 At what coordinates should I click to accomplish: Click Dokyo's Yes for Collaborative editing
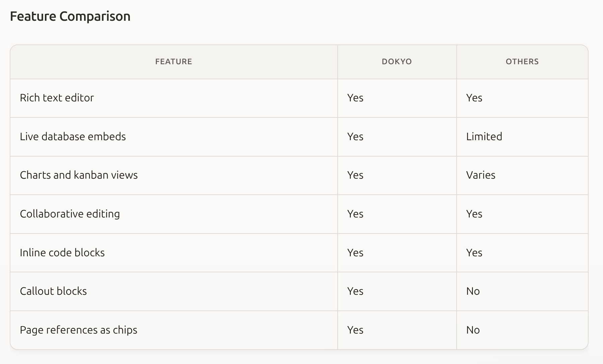coord(397,214)
